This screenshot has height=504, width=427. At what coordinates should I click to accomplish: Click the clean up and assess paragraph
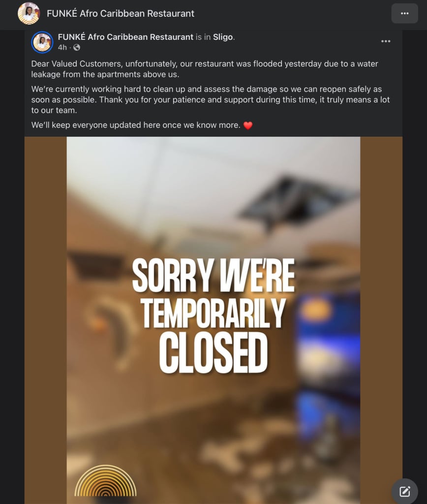coord(211,99)
